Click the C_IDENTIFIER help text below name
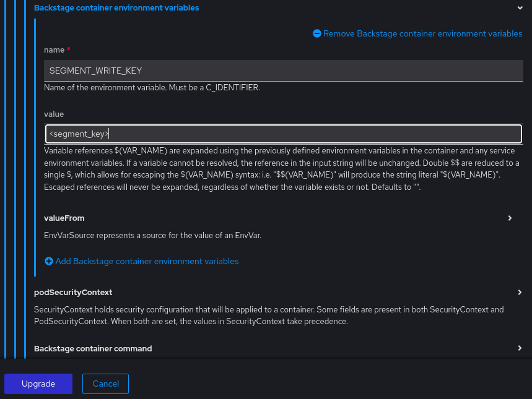532x399 pixels. [152, 87]
